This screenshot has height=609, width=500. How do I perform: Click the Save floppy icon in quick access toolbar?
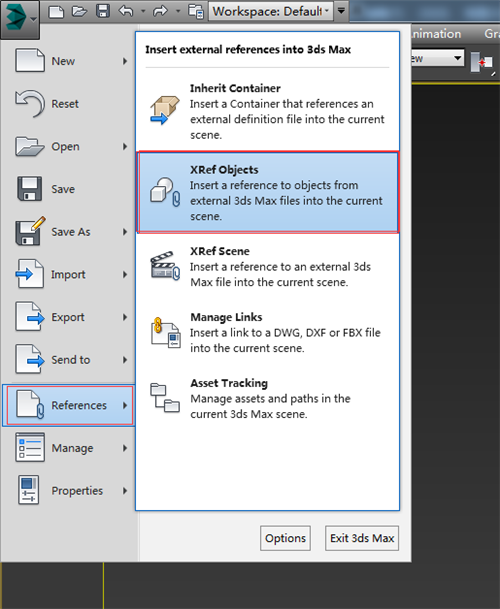point(103,11)
